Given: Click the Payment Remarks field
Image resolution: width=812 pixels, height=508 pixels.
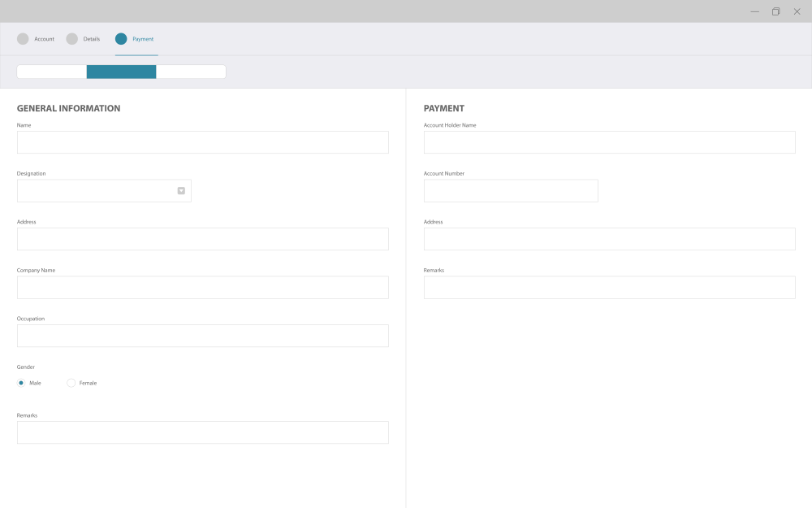Looking at the screenshot, I should click(610, 287).
